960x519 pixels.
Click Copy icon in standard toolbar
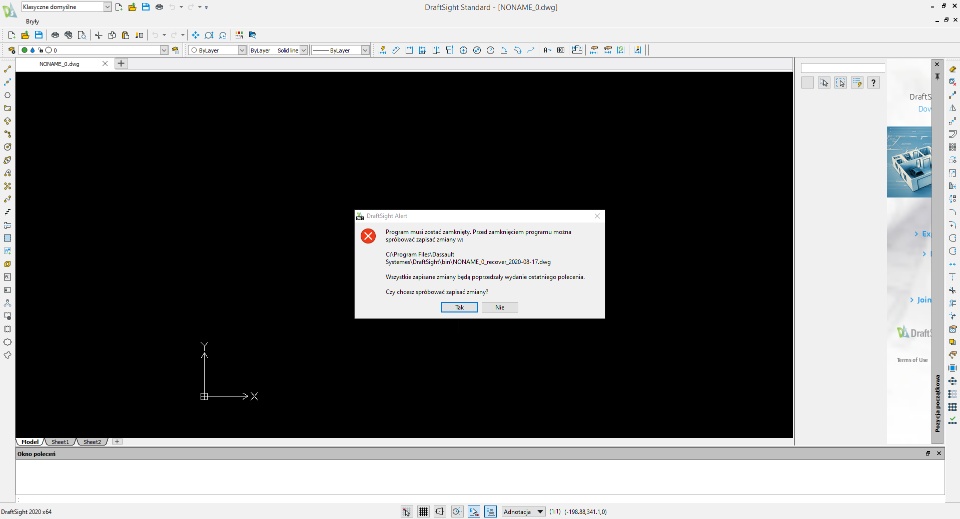click(111, 35)
